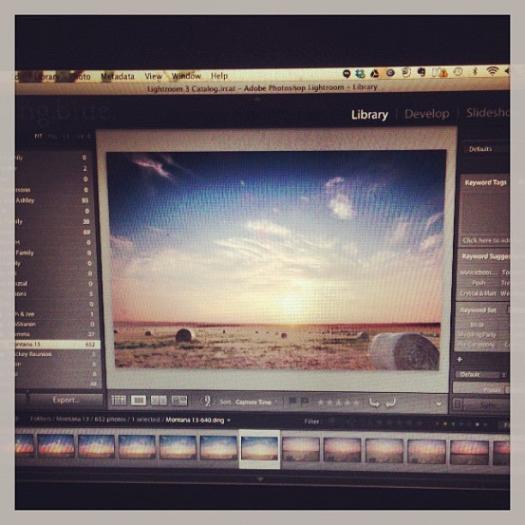Open the Montana 13-640.dng filename dropdown
The height and width of the screenshot is (525, 525).
click(198, 420)
